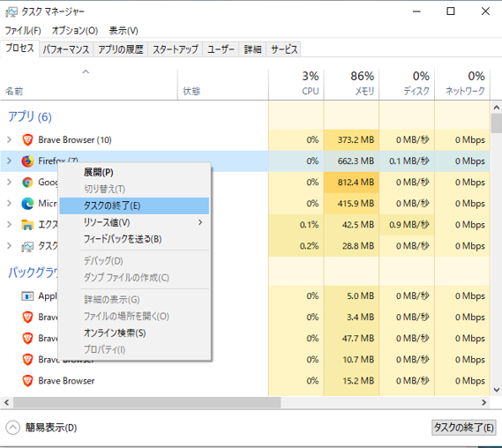
Task: Click the 812.4 MB memory cell
Action: click(x=351, y=183)
